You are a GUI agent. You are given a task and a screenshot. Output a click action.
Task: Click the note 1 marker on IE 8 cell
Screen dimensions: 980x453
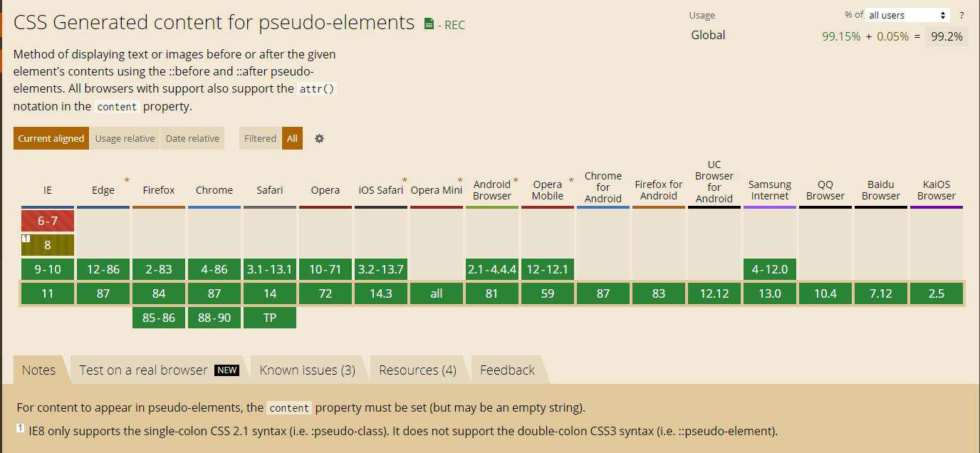[26, 239]
